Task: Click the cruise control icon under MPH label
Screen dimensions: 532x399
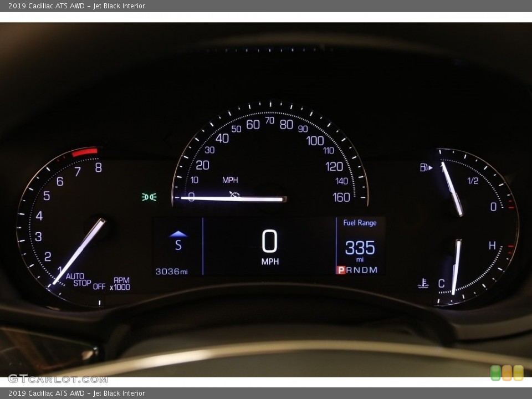Action: pos(234,195)
